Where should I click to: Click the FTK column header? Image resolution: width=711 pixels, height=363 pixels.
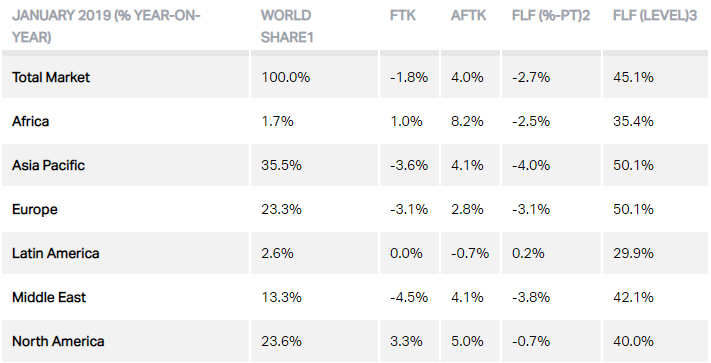click(403, 15)
